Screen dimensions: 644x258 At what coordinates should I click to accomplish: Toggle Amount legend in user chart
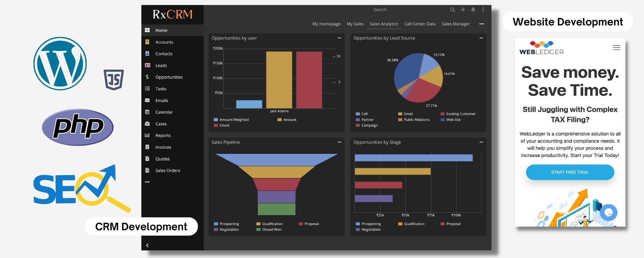click(x=287, y=120)
